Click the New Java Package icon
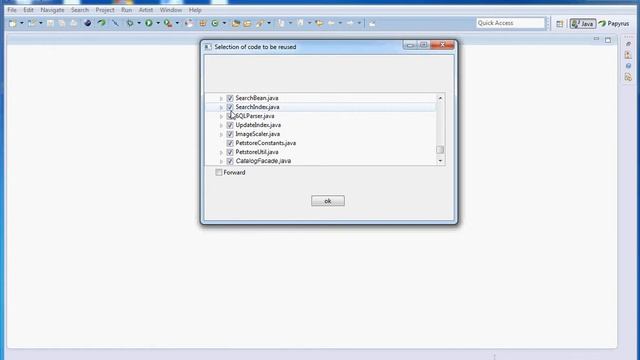640x360 pixels. [x=202, y=23]
